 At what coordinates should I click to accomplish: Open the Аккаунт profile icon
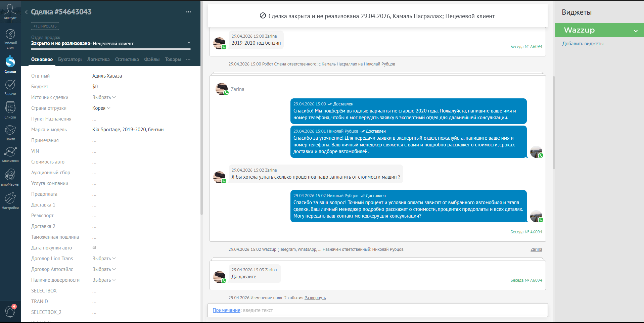tap(10, 12)
